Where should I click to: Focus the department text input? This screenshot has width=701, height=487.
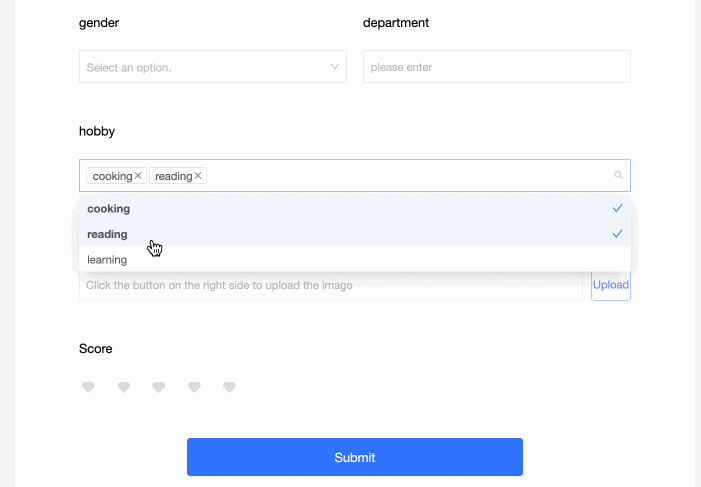[496, 67]
